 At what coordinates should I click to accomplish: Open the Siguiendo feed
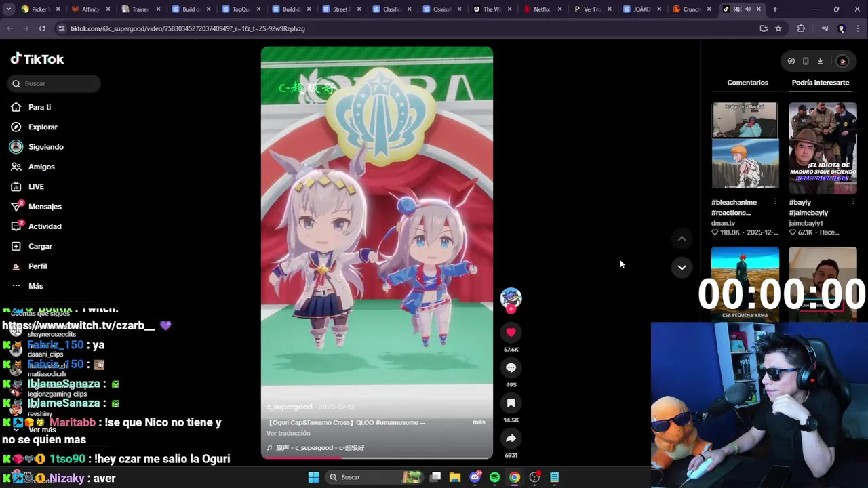[x=45, y=147]
